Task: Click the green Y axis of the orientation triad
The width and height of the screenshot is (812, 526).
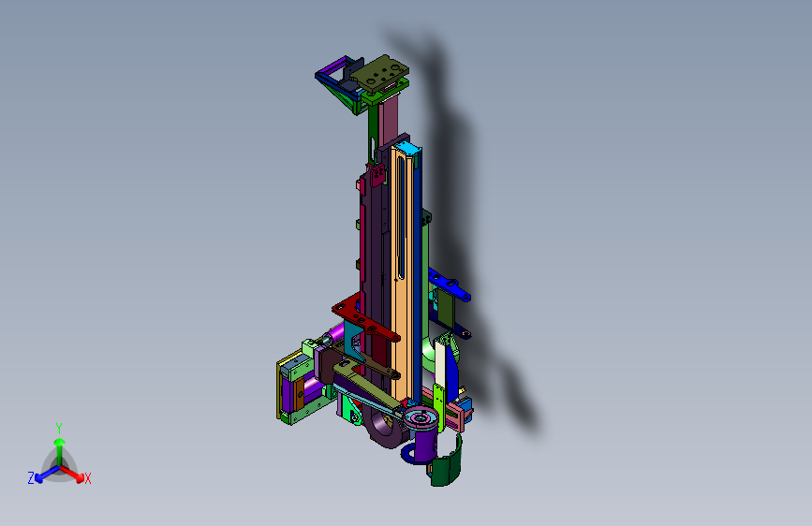Action: 59,451
